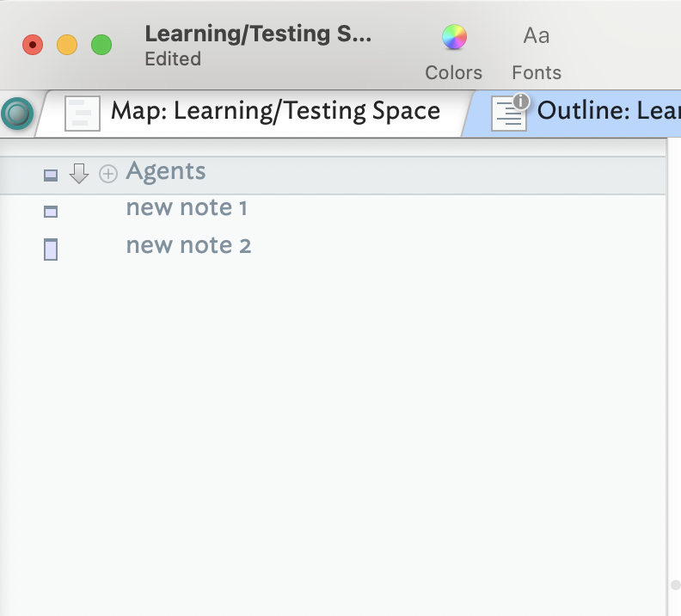Open the Colors picker toolbar icon
Screen dimensions: 681x616
(x=454, y=37)
